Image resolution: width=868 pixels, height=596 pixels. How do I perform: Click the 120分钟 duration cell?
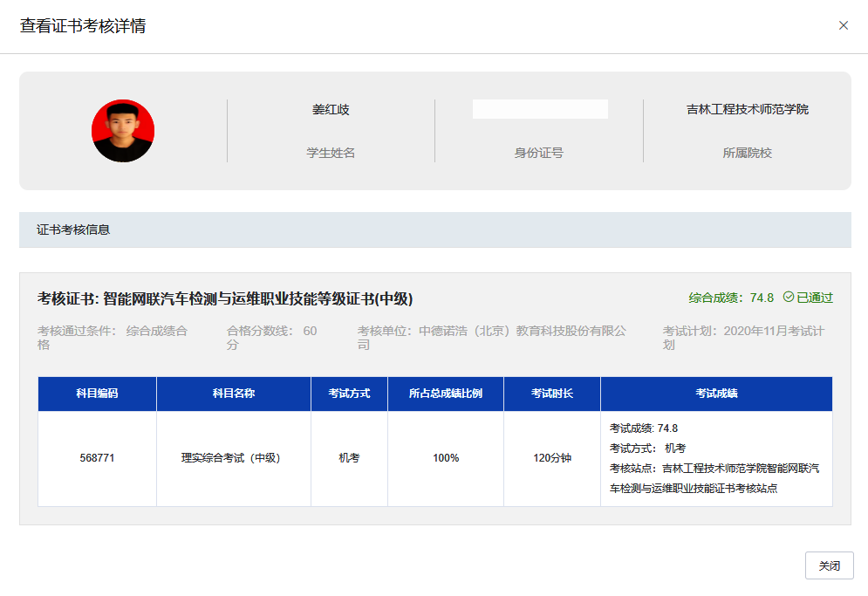point(552,458)
